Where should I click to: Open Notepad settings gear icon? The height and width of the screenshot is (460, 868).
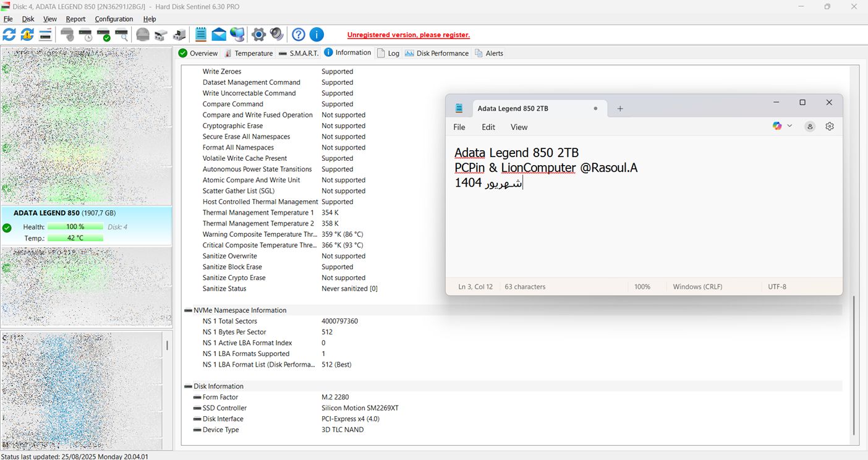[x=830, y=126]
